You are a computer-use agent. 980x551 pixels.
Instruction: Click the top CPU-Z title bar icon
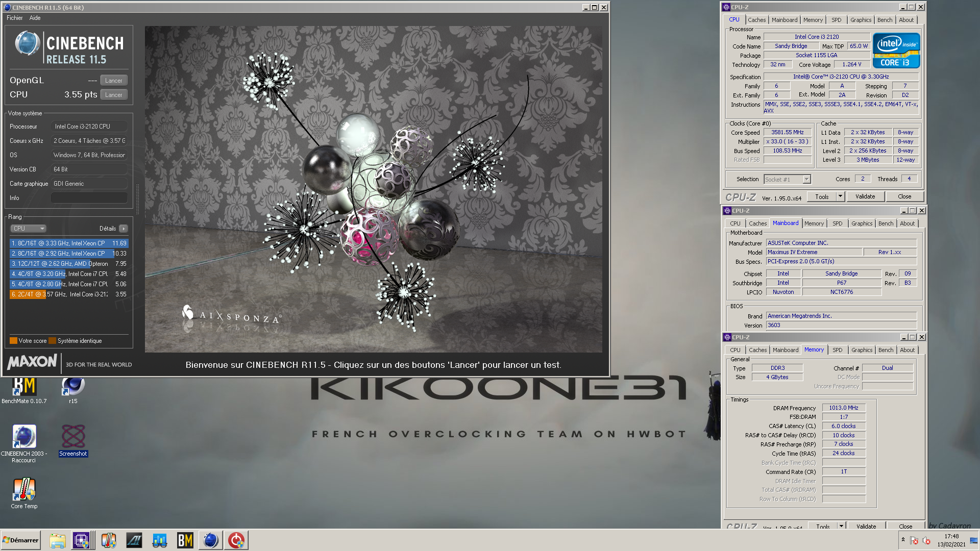726,7
